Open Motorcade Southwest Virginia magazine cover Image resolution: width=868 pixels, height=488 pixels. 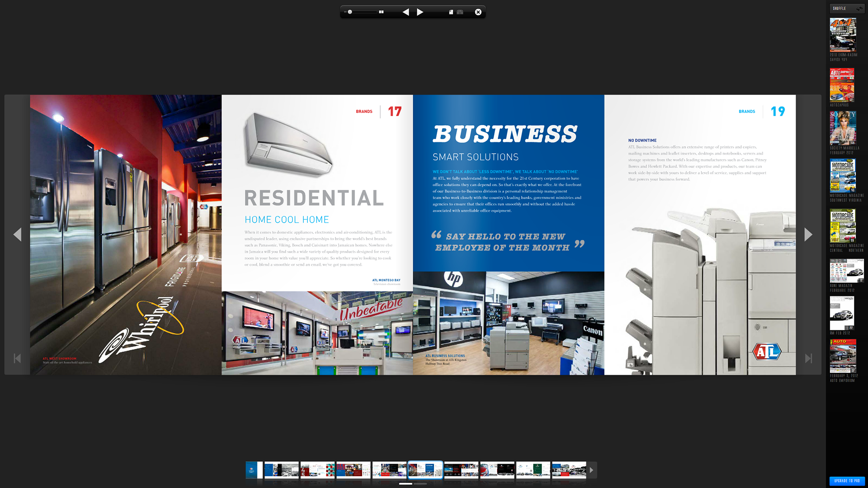click(x=843, y=175)
